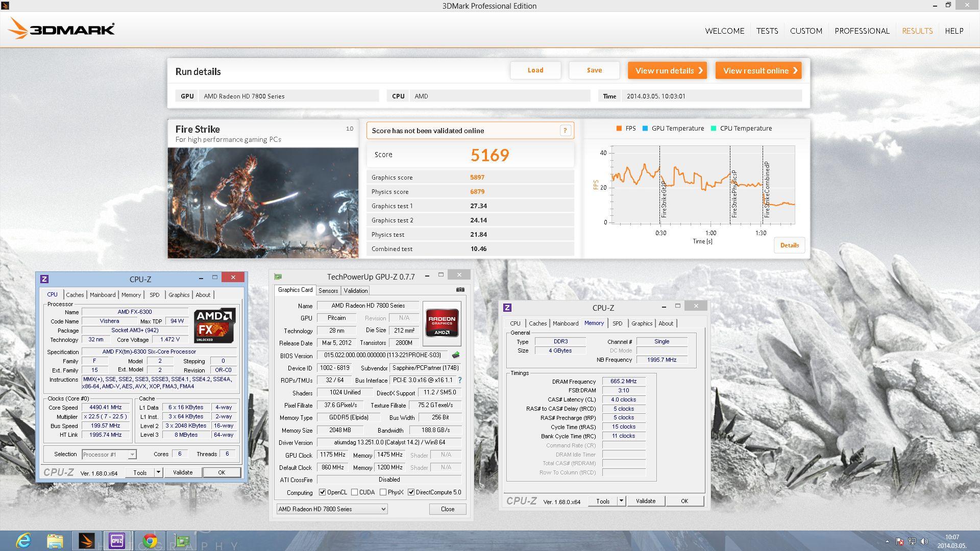Click the CPU-Z Memory window title bar icon

click(507, 308)
